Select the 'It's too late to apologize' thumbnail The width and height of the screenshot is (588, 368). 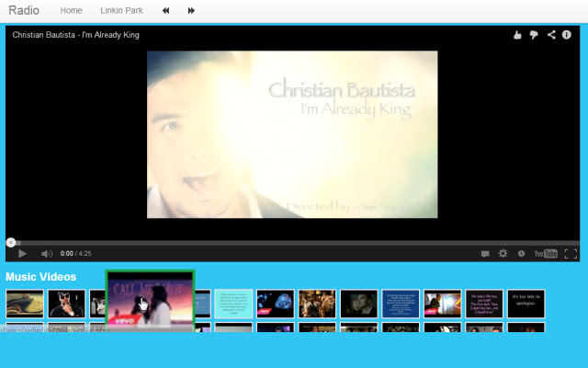tap(526, 304)
